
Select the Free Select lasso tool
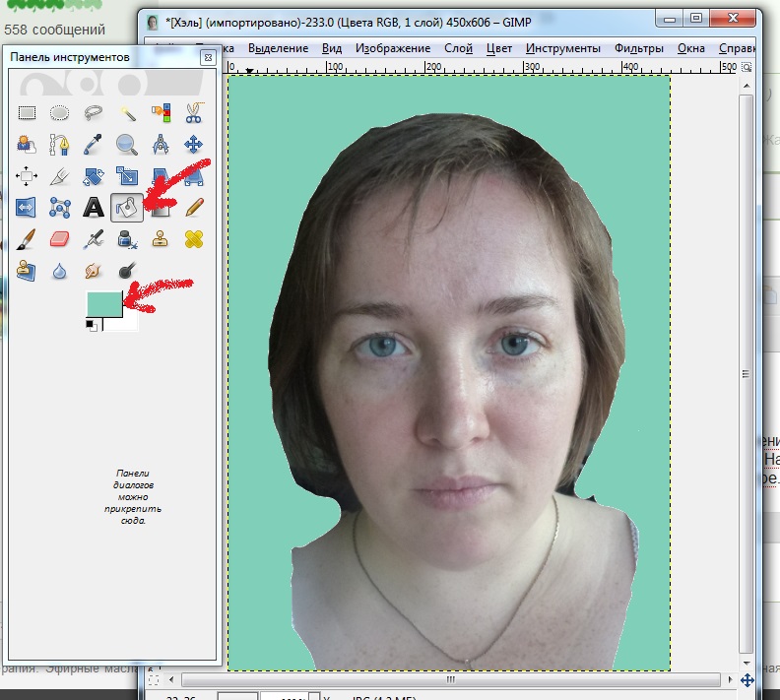[93, 113]
